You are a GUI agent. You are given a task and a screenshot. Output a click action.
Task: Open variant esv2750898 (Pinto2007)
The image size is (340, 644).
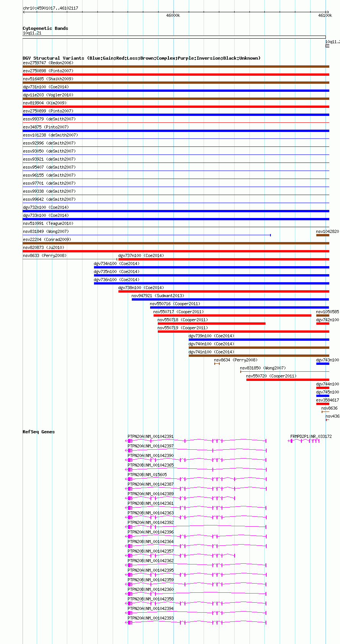48,71
